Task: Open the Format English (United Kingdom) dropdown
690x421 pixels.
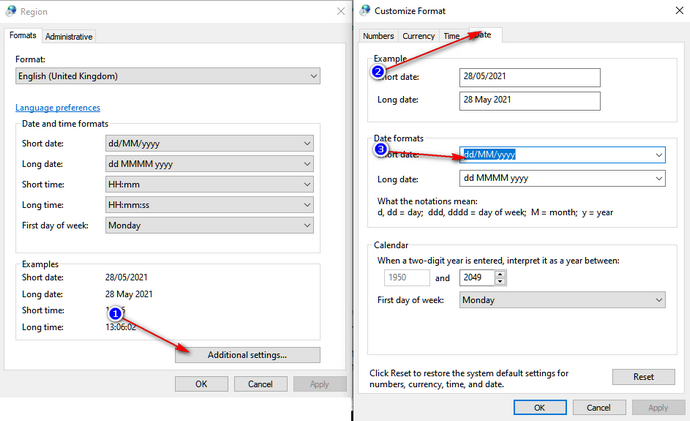Action: click(x=168, y=76)
